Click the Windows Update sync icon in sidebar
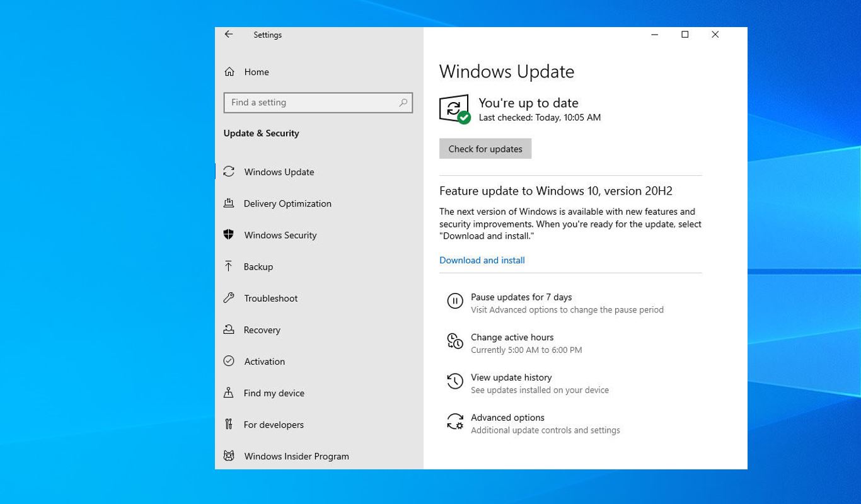 tap(229, 171)
